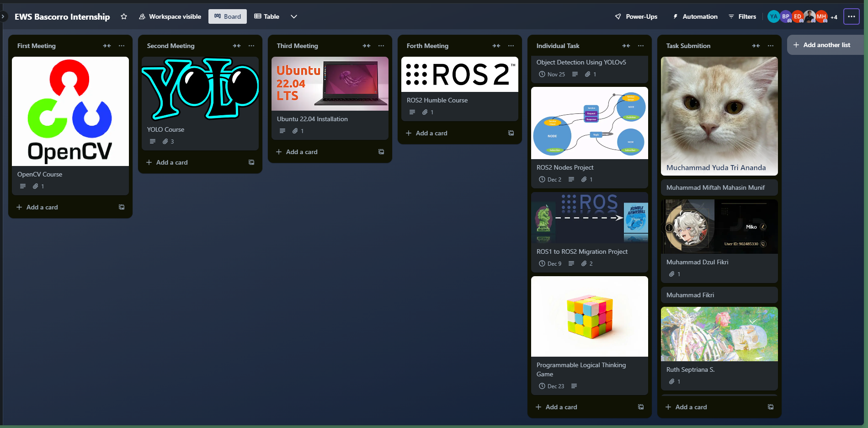Open Third Meeting list actions menu

click(381, 46)
